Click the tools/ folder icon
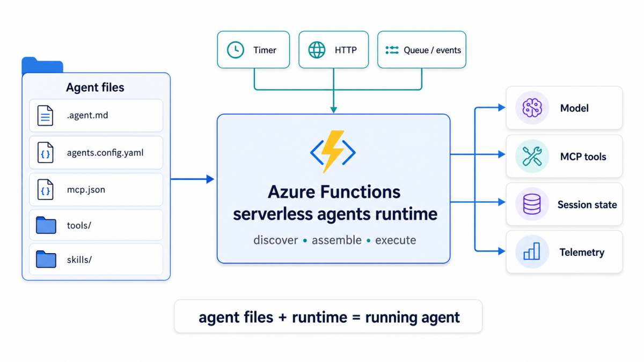This screenshot has height=362, width=644. pyautogui.click(x=46, y=225)
